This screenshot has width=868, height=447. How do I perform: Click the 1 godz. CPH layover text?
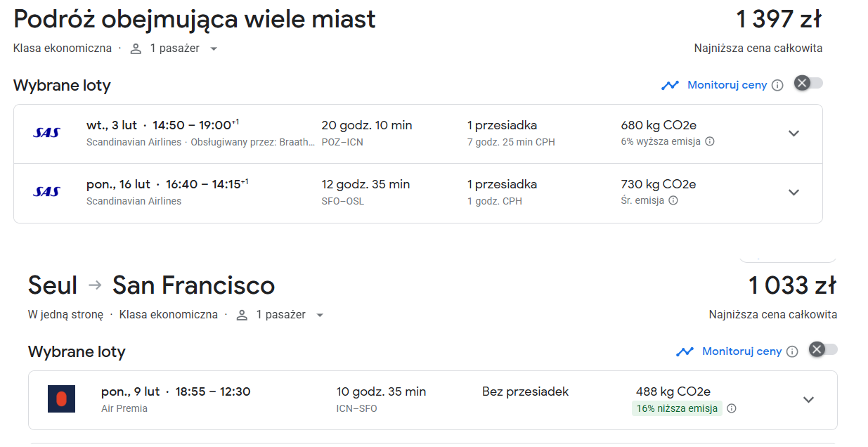(x=494, y=201)
